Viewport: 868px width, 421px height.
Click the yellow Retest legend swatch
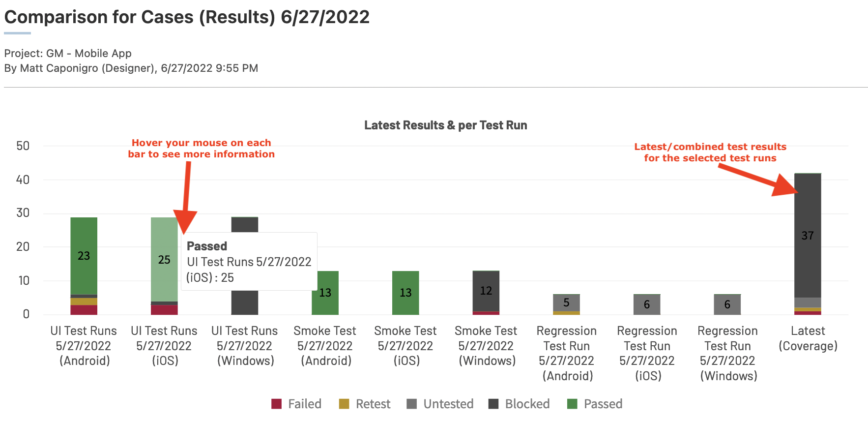[344, 404]
